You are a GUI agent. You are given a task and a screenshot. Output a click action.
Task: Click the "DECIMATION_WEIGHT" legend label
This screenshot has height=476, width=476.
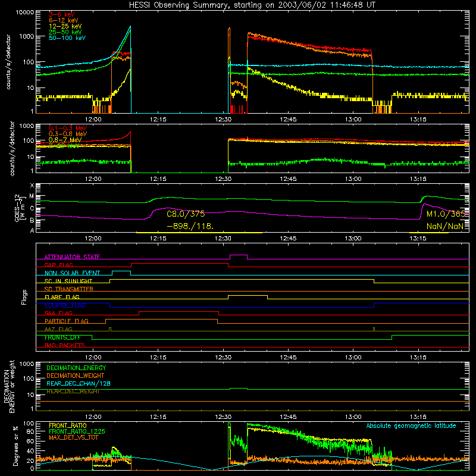point(76,375)
